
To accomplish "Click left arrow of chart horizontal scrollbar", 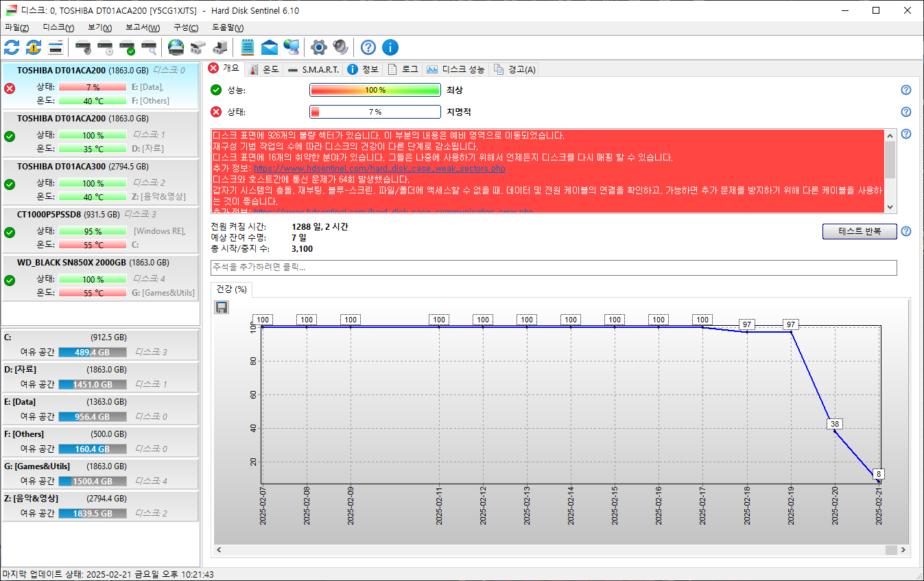I will coord(220,550).
